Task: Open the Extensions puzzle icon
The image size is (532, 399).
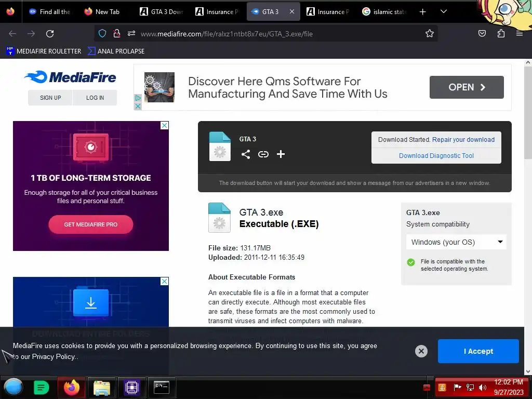Action: (501, 33)
